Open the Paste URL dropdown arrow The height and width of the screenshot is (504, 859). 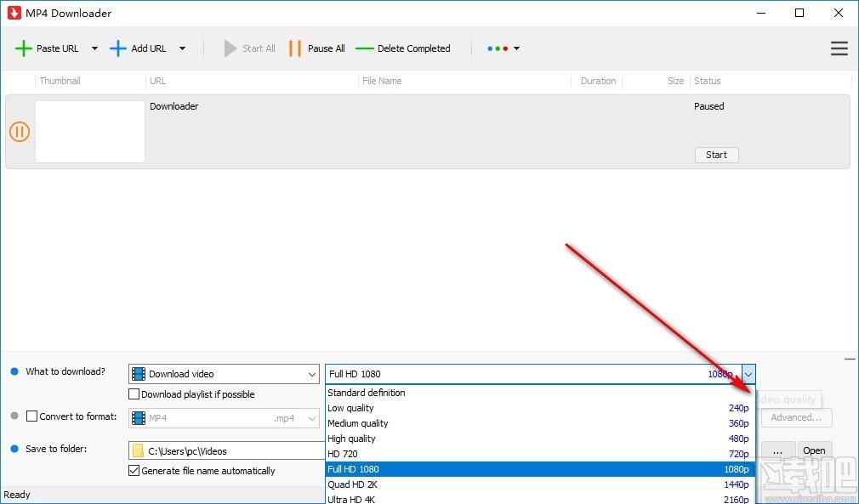coord(94,48)
